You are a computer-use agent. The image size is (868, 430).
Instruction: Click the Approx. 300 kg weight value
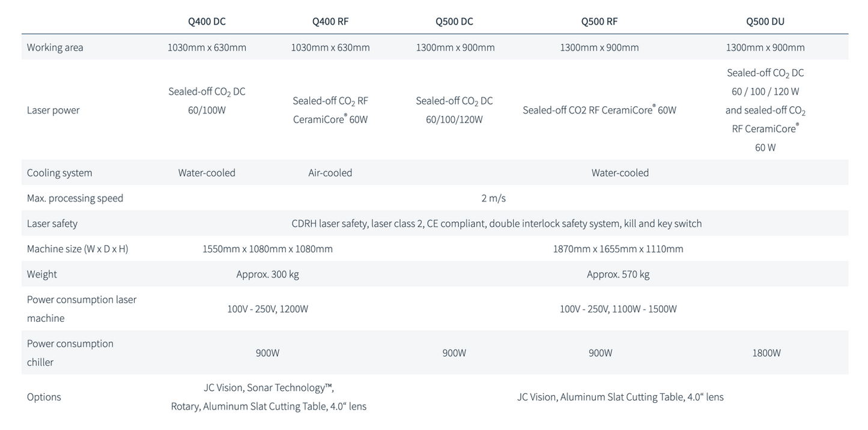(x=267, y=274)
